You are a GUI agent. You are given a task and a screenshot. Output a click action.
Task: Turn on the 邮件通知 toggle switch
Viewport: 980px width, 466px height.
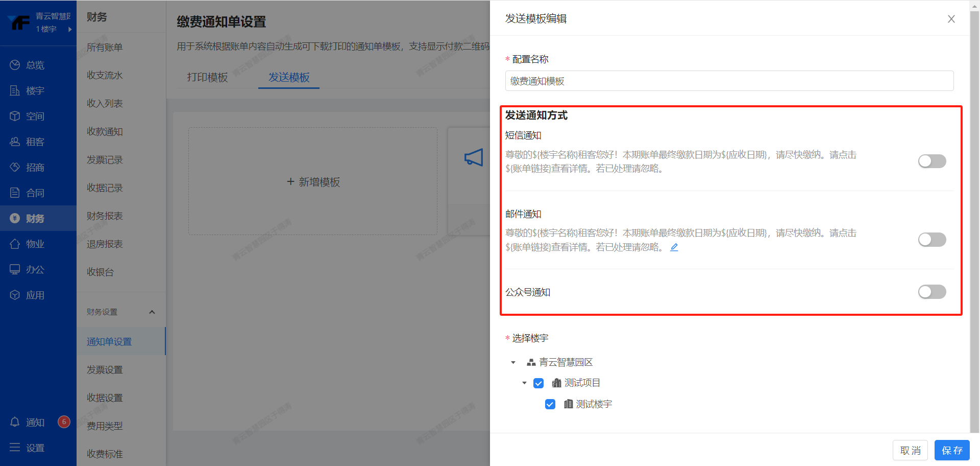point(932,240)
